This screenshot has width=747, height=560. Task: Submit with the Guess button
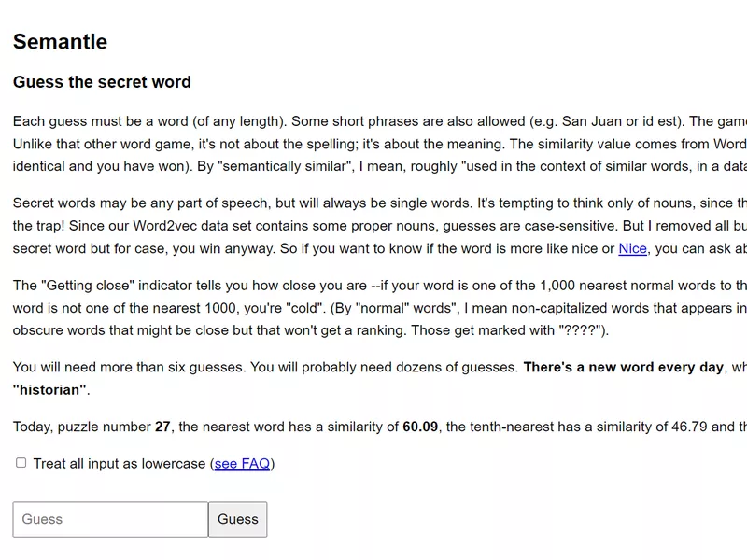click(x=238, y=519)
